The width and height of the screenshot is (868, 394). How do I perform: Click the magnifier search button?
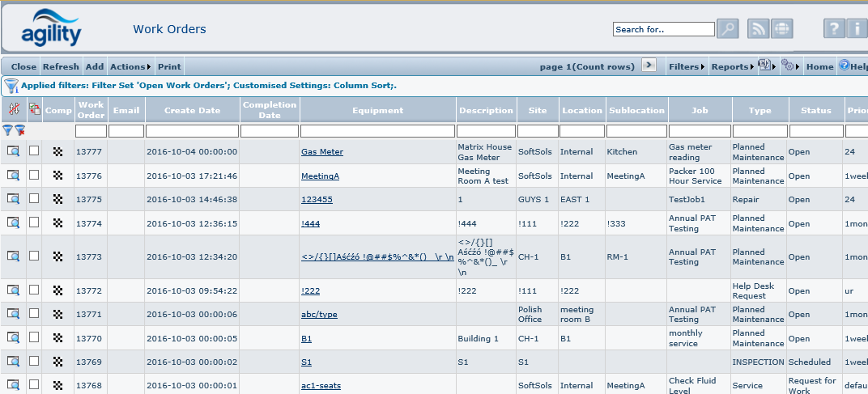[x=728, y=29]
